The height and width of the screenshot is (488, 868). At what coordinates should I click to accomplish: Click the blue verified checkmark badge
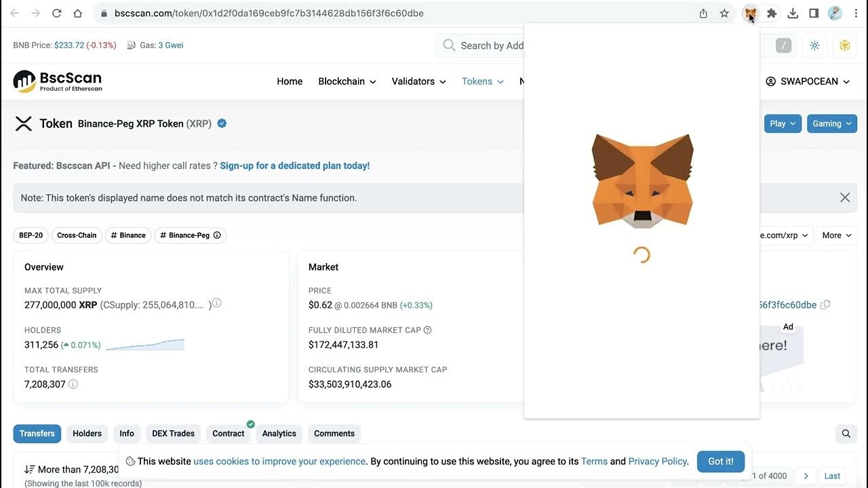click(x=222, y=123)
